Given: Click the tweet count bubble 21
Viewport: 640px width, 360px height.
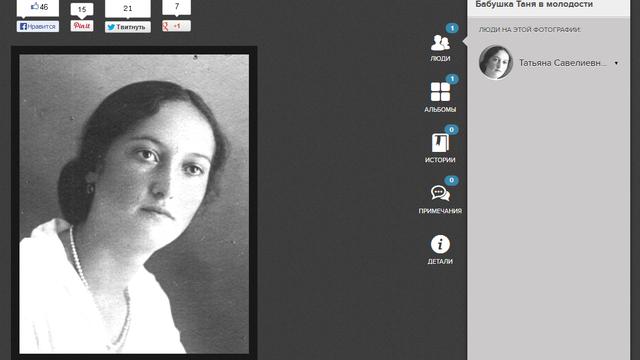Looking at the screenshot, I should tap(128, 9).
